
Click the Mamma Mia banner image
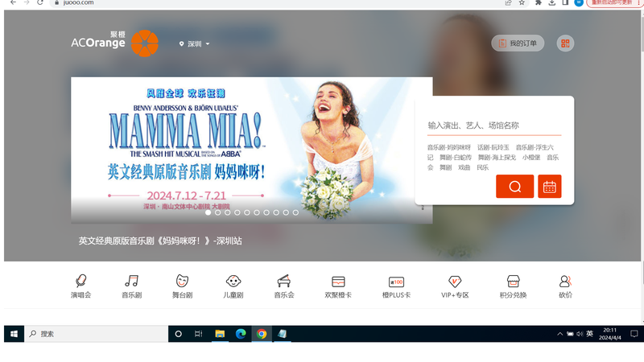coord(251,150)
